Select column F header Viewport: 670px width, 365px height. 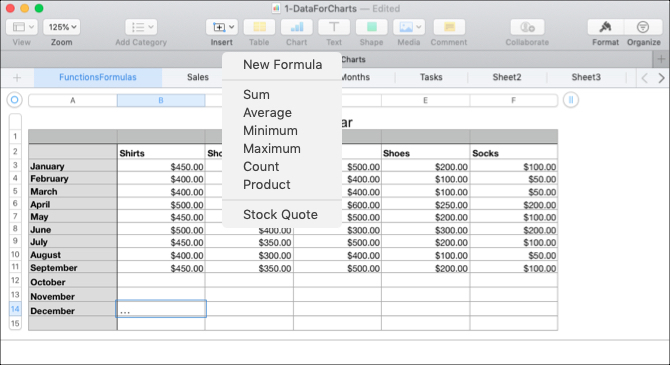514,100
